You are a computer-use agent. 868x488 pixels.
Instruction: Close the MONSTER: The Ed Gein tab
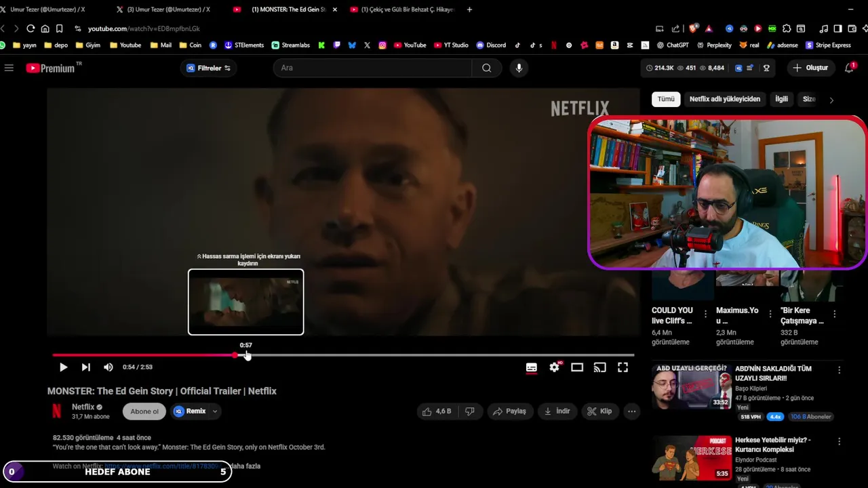pos(334,9)
